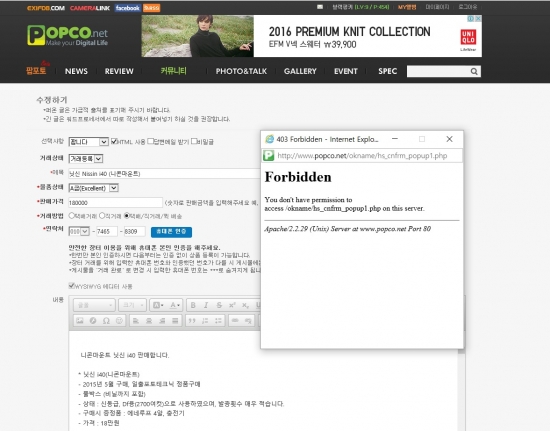This screenshot has height=431, width=550.
Task: Click the 휴대폰 인증 button
Action: (x=171, y=232)
